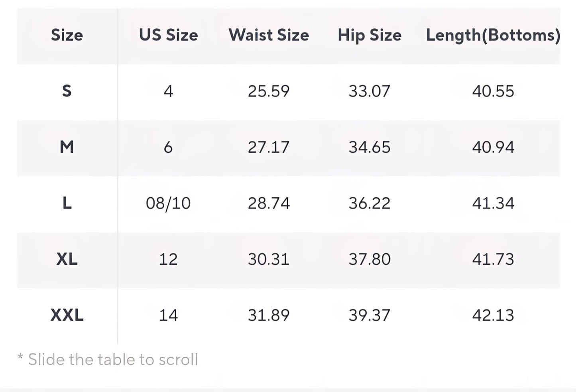
Task: Click the US Size column header
Action: (168, 35)
